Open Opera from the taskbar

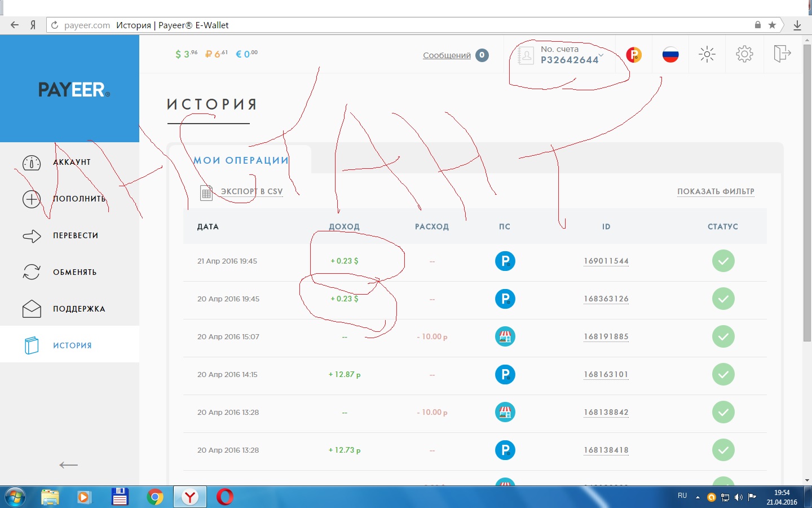225,497
